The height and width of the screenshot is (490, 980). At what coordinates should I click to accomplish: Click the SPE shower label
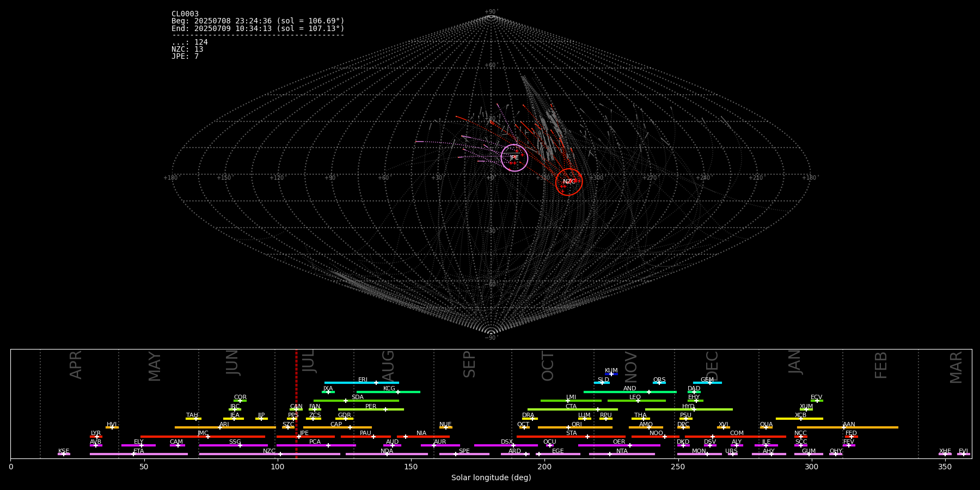[x=464, y=451]
